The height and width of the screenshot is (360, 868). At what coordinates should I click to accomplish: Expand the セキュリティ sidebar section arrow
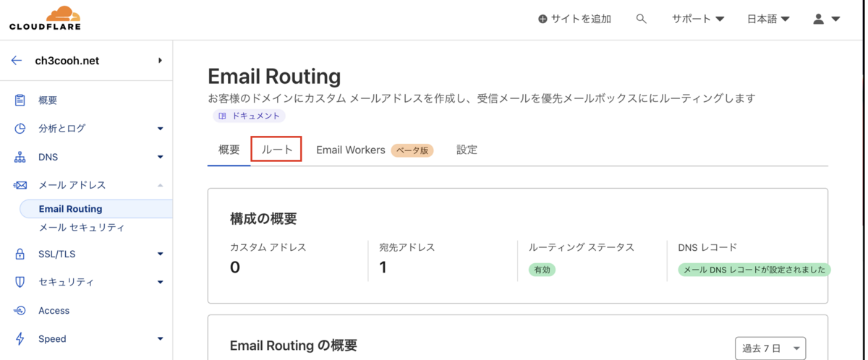[161, 283]
